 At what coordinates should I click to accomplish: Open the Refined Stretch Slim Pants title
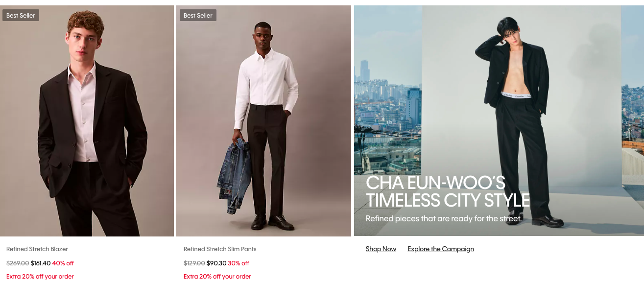click(x=220, y=249)
